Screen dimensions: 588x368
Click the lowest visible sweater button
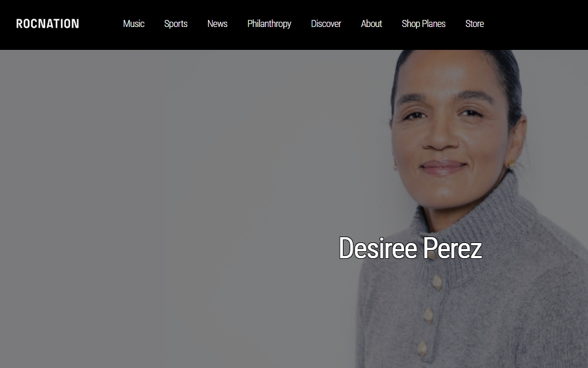pyautogui.click(x=422, y=349)
